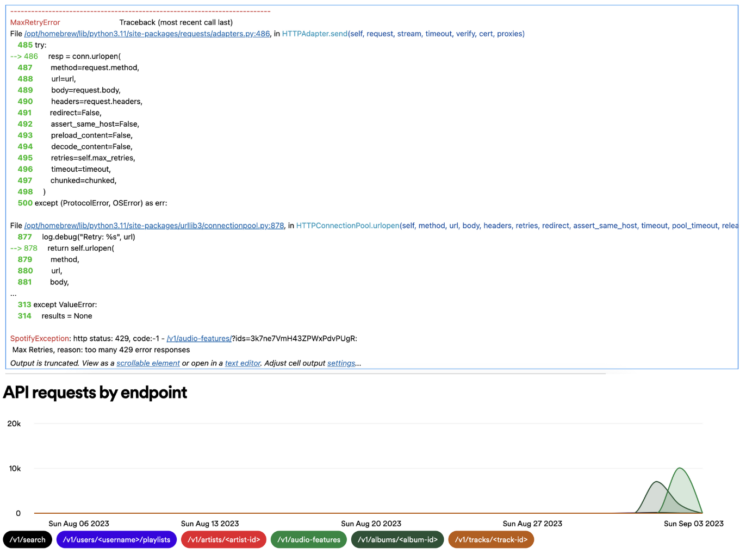The image size is (746, 560).
Task: Toggle the /v1/search legend pill
Action: 28,540
